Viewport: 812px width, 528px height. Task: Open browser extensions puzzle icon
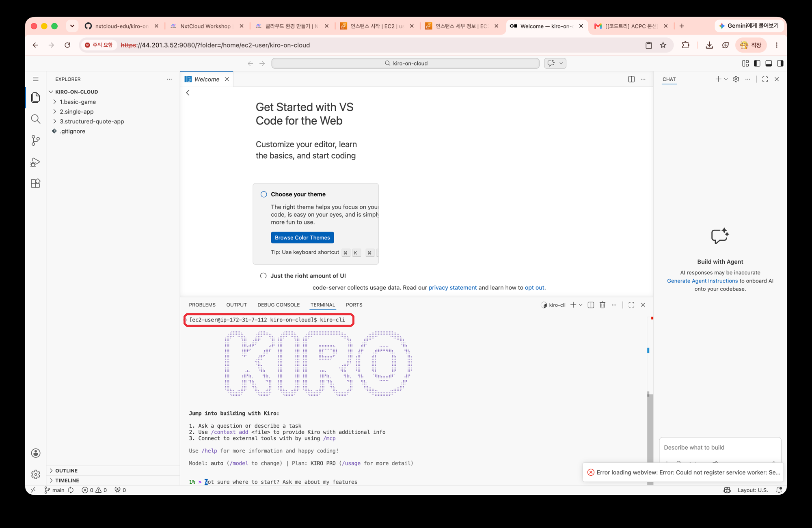(x=685, y=45)
